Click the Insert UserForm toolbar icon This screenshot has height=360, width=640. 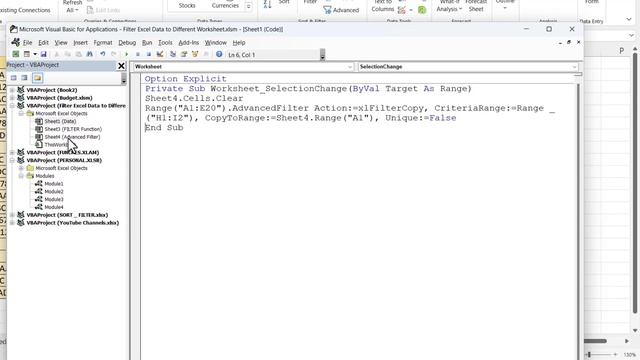(27, 54)
